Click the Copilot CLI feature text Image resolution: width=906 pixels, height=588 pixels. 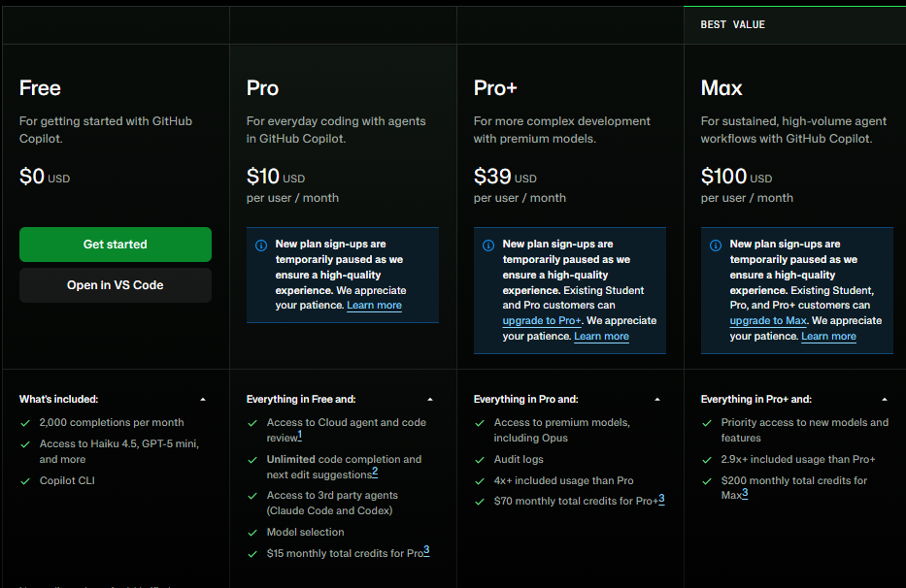pos(67,480)
